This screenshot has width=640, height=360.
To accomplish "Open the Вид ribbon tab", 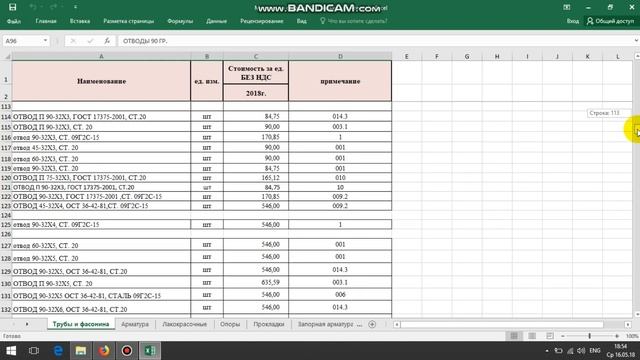I will coord(302,21).
